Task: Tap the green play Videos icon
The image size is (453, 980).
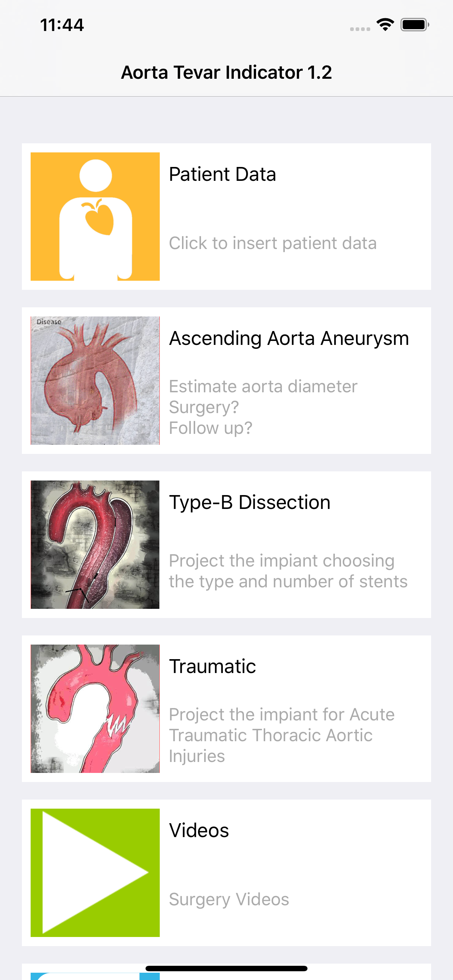Action: [95, 872]
